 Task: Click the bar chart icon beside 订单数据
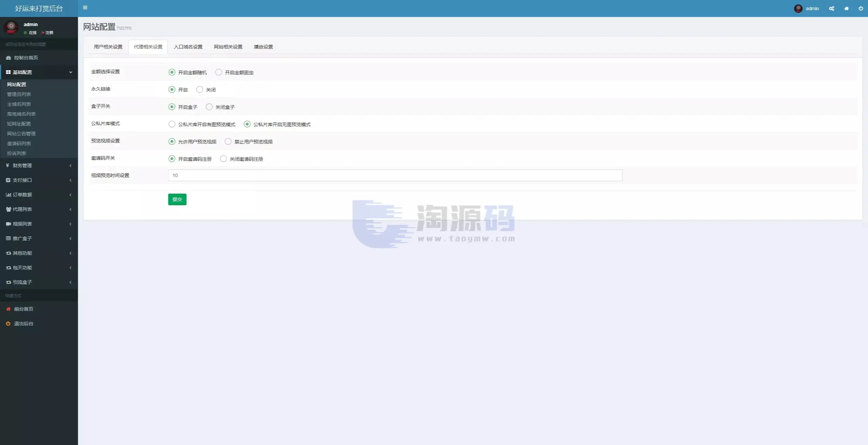[8, 195]
